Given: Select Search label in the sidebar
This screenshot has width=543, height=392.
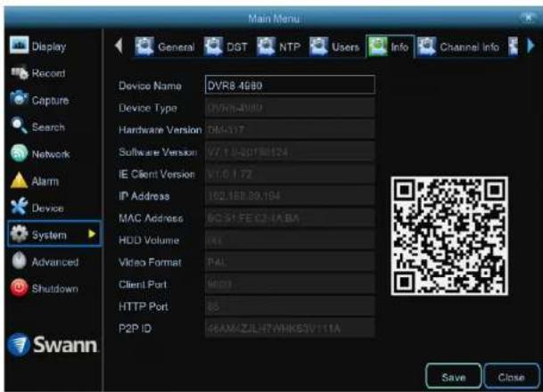Looking at the screenshot, I should click(48, 127).
